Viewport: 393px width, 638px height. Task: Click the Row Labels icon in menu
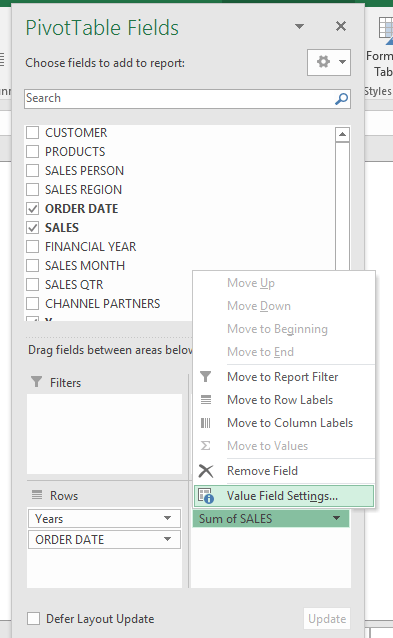pos(206,400)
